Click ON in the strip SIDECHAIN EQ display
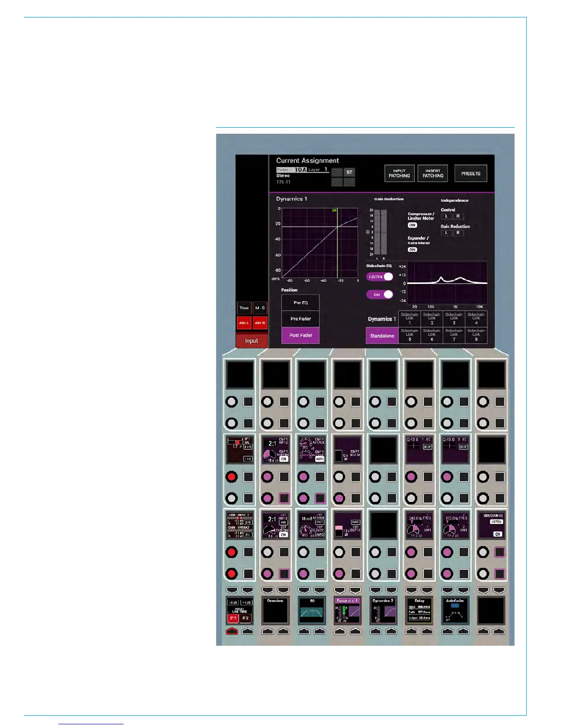Viewport: 563px width, 728px height. [x=498, y=534]
